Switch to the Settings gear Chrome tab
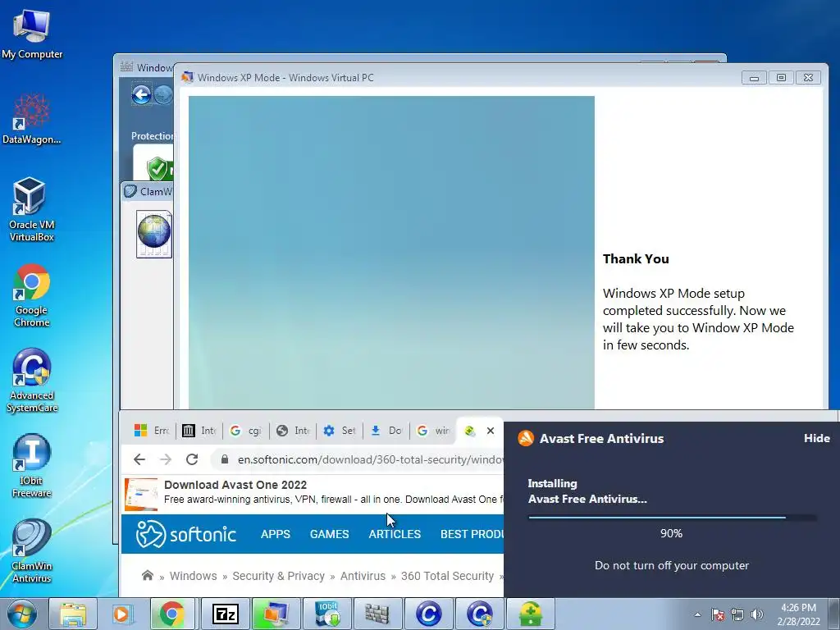 point(340,431)
